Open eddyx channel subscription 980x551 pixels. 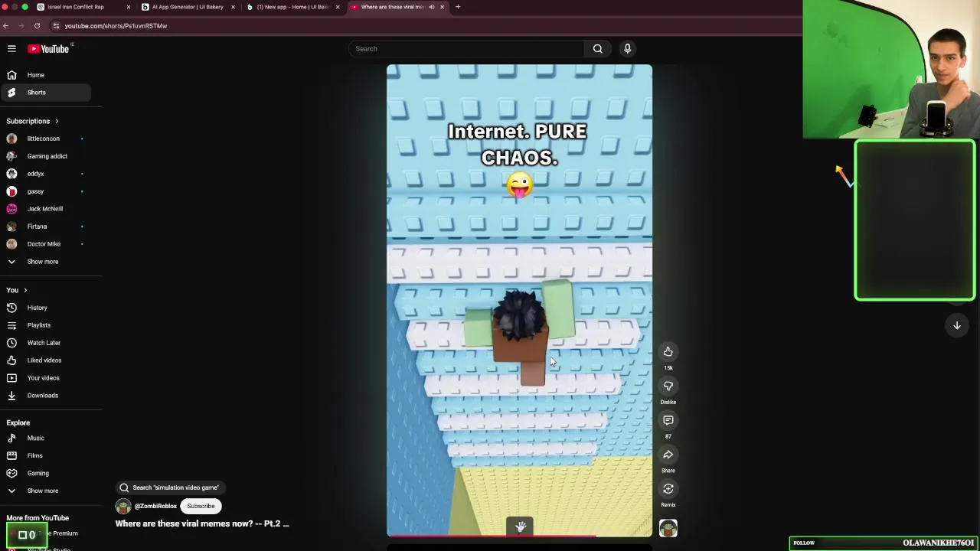point(46,174)
